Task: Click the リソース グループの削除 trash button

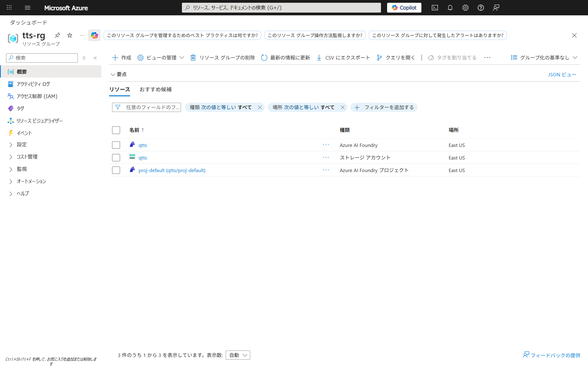Action: pos(223,58)
